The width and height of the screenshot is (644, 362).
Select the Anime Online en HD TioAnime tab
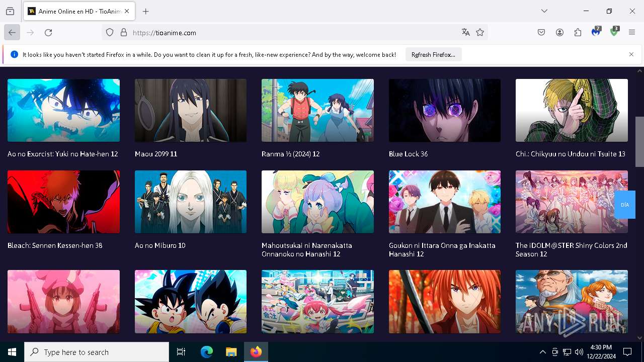pyautogui.click(x=79, y=11)
